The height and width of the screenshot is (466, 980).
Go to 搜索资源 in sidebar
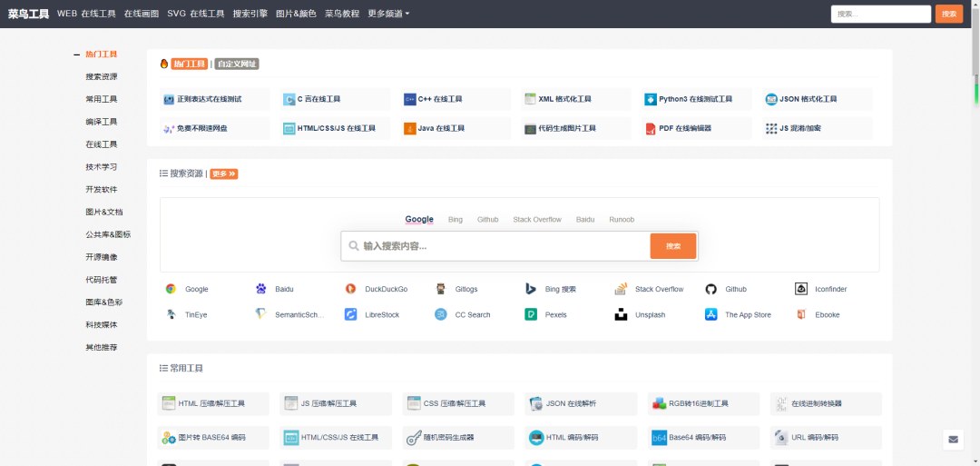coord(102,77)
